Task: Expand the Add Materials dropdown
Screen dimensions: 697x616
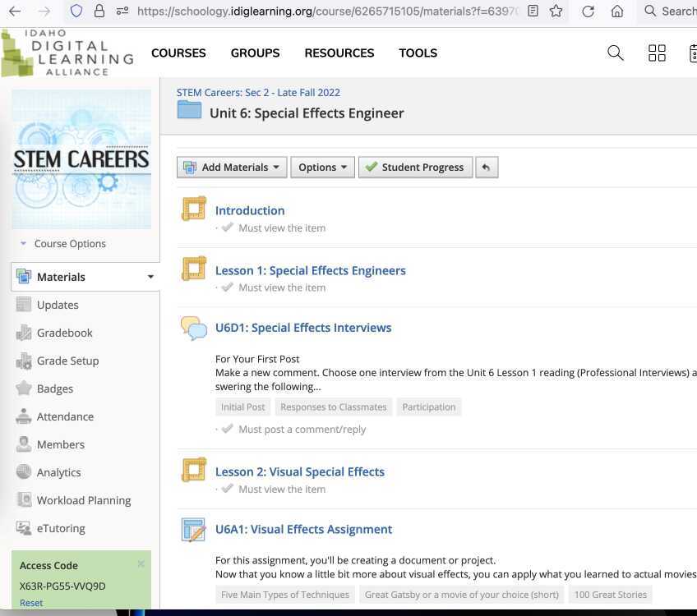Action: tap(232, 167)
